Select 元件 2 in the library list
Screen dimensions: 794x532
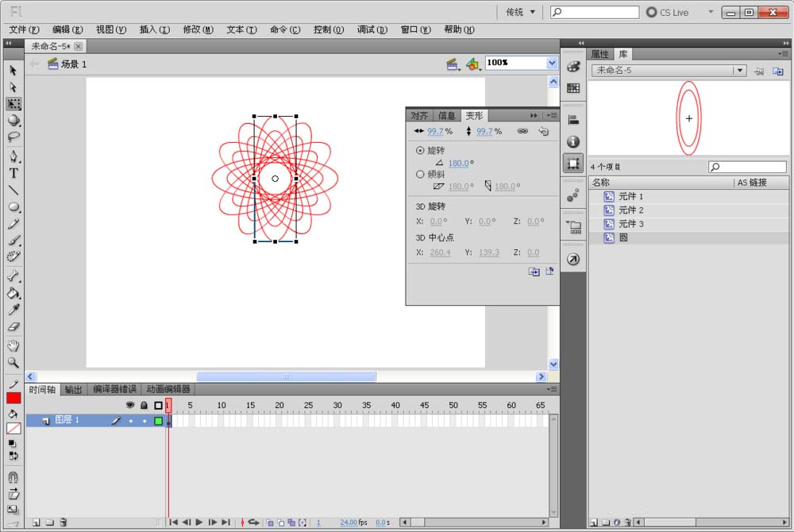(x=630, y=210)
